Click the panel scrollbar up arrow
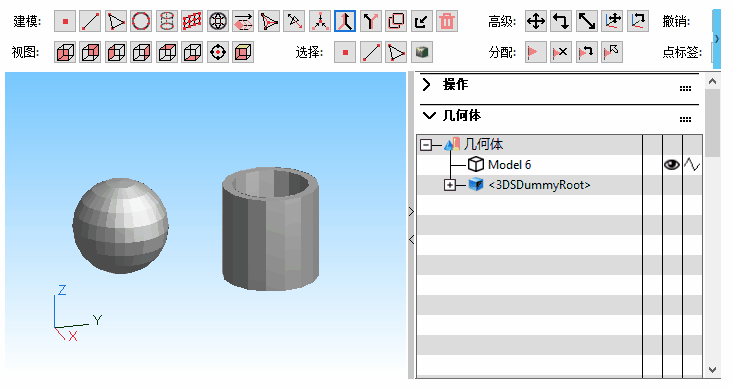The width and height of the screenshot is (732, 388). pos(712,81)
